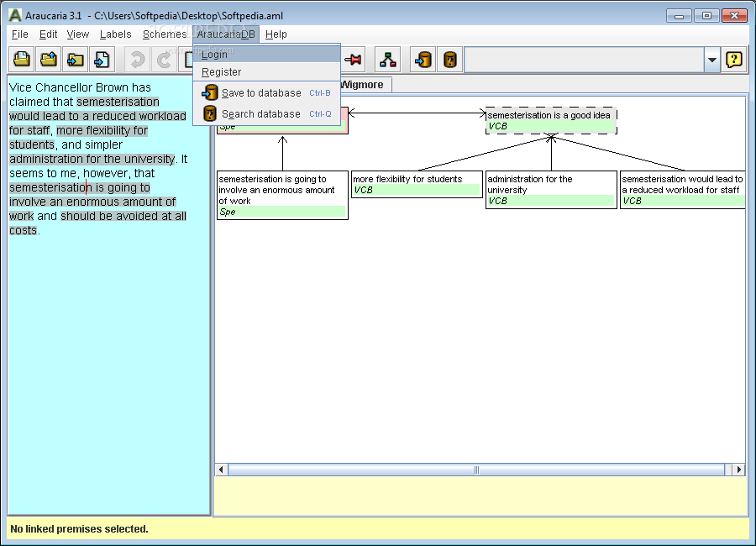Click the undo arrow toolbar icon
The height and width of the screenshot is (546, 756).
138,60
